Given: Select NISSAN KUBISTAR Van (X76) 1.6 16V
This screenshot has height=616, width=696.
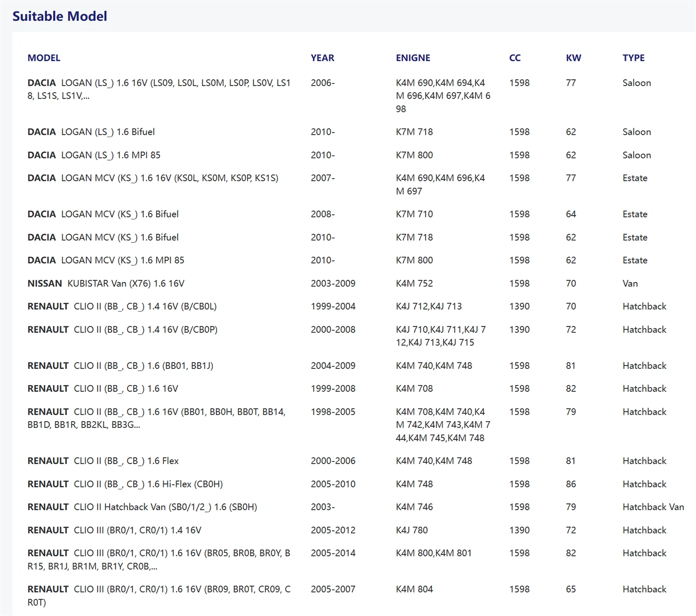Looking at the screenshot, I should (106, 284).
